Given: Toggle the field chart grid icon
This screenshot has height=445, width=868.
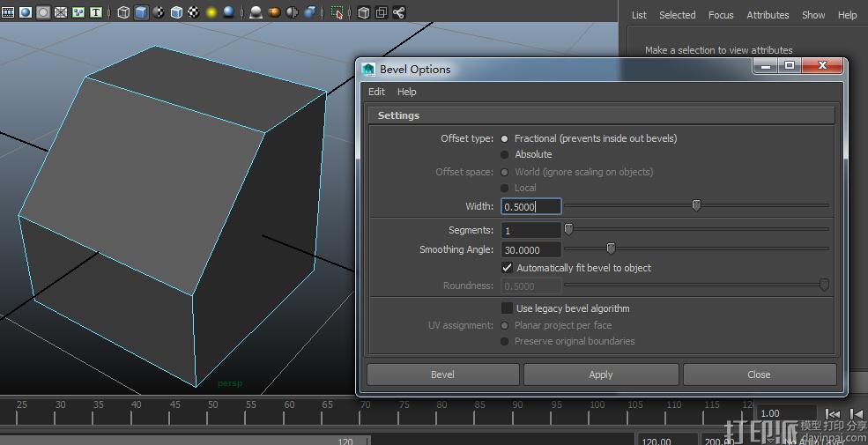Looking at the screenshot, I should pyautogui.click(x=61, y=12).
